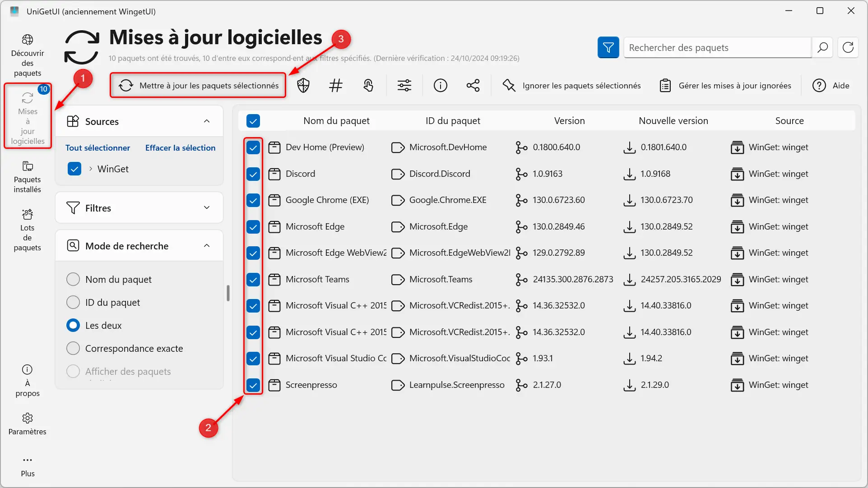Screen dimensions: 868x488
Task: Click the share package icon
Action: [473, 85]
